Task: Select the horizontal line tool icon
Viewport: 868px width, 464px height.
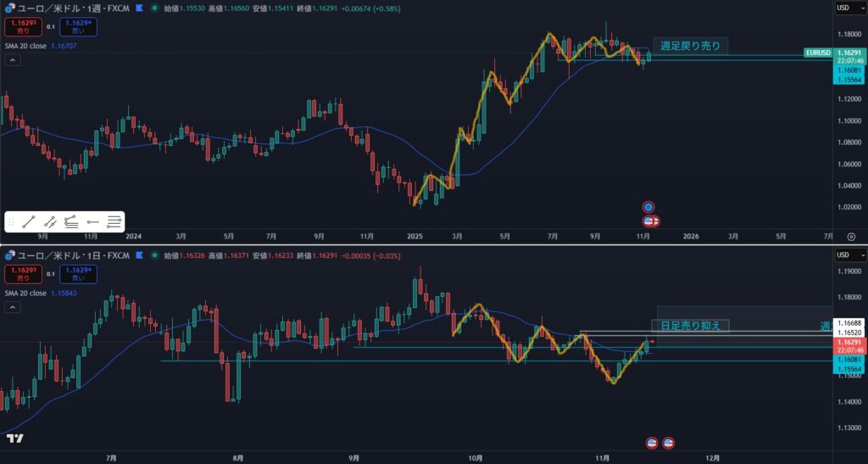Action: [x=93, y=222]
